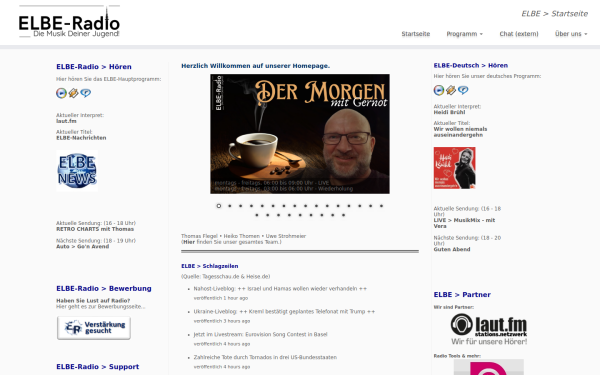Open the Nahost-Liveblog headline about Israel and Hamas
600x375 pixels.
(280, 289)
